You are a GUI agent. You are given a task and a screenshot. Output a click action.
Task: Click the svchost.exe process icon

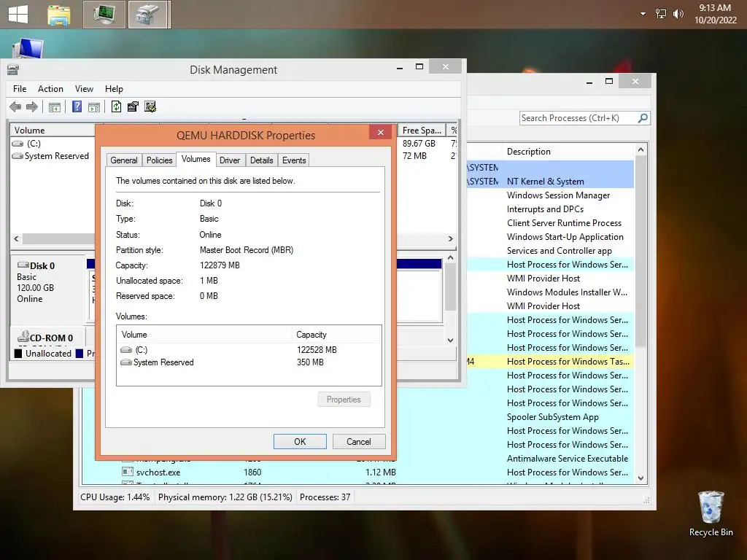tap(127, 472)
